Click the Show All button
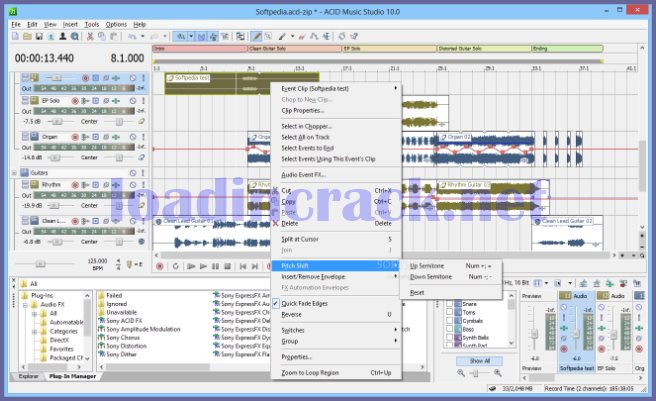Screen dimensions: 656x401 pos(479,361)
